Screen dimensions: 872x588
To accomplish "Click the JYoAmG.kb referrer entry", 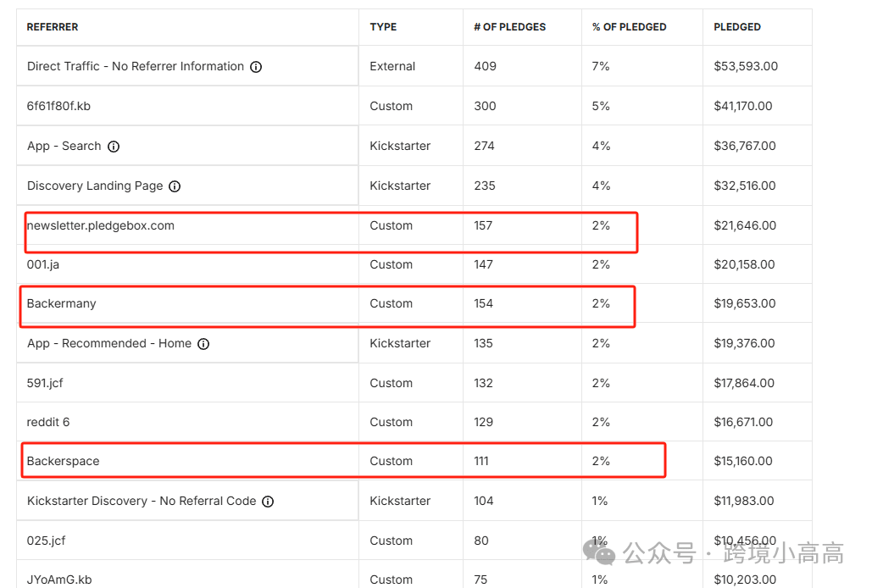I will click(x=59, y=580).
